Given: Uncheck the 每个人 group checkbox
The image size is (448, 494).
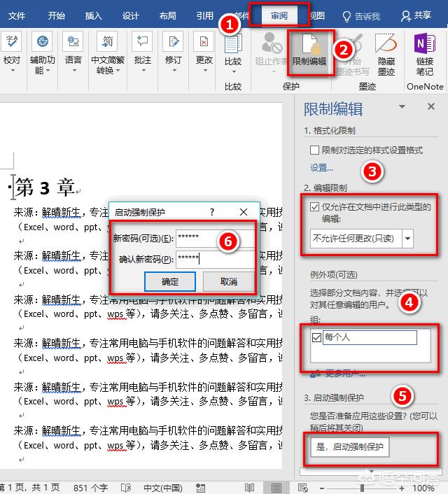Looking at the screenshot, I should pos(316,337).
